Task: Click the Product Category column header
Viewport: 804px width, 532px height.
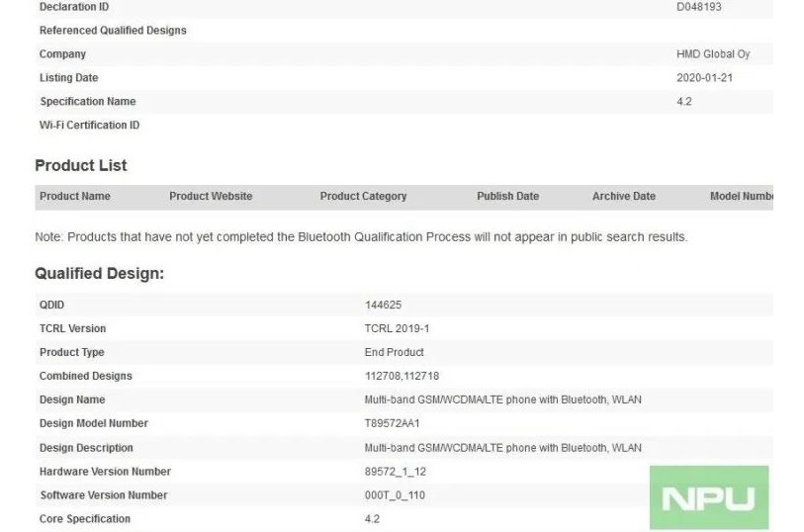Action: (x=363, y=197)
